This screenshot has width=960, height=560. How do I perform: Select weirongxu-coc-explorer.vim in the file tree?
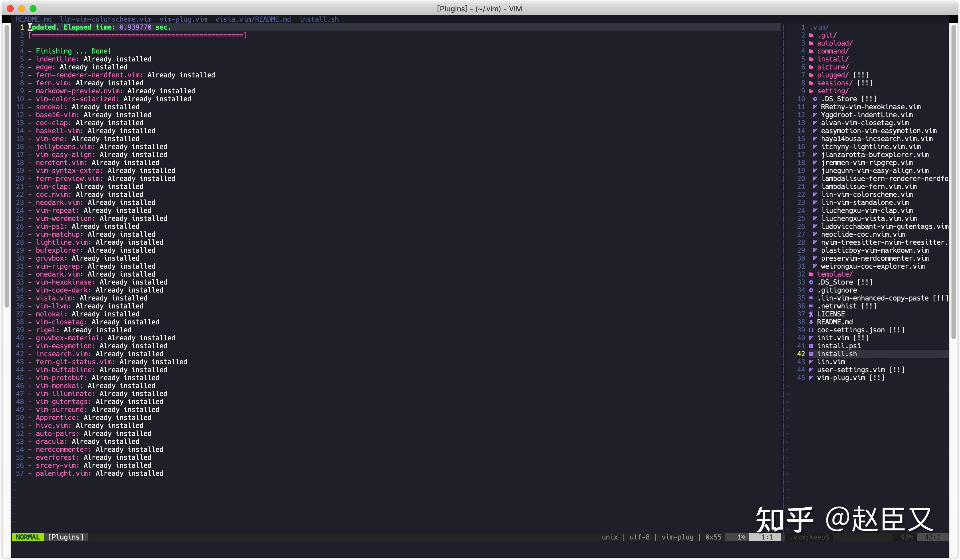tap(872, 267)
